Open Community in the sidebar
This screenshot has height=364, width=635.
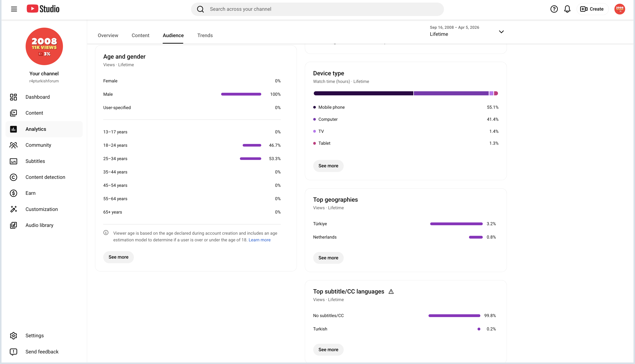(44, 145)
